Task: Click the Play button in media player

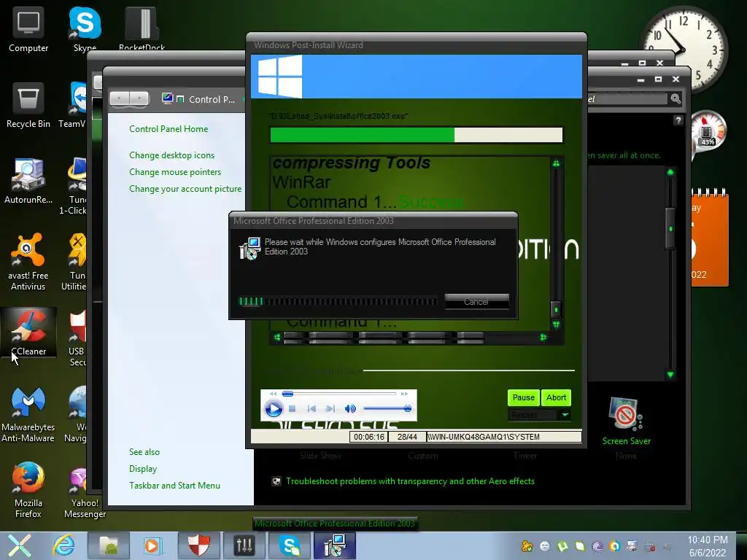Action: pyautogui.click(x=274, y=408)
